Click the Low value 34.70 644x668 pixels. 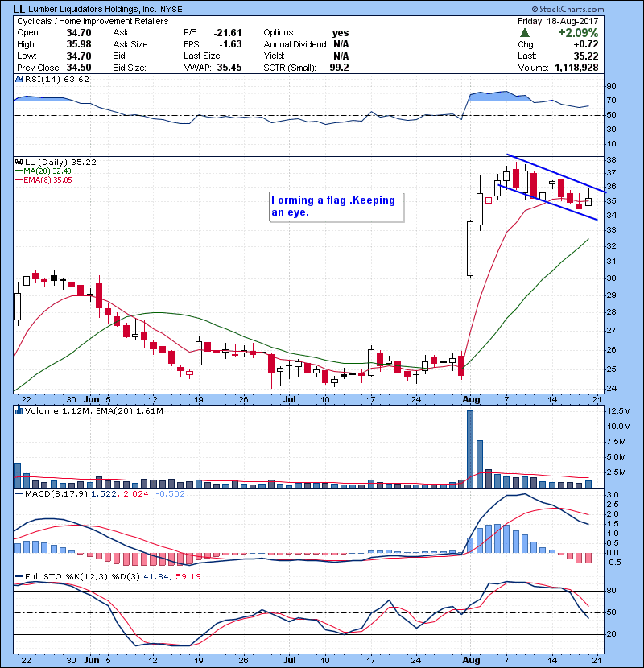(x=79, y=56)
